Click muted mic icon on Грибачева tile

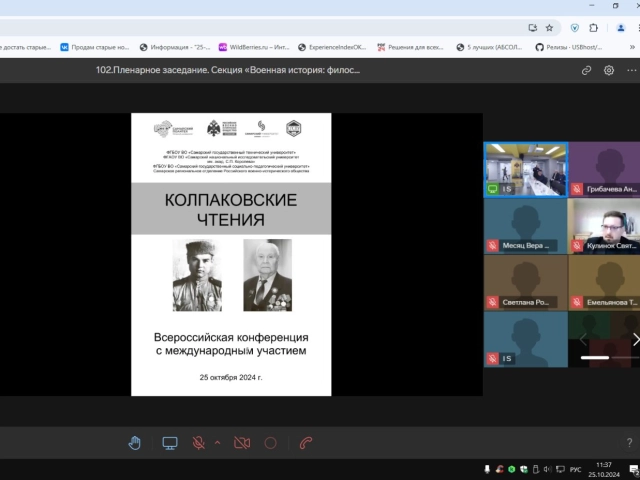point(576,189)
